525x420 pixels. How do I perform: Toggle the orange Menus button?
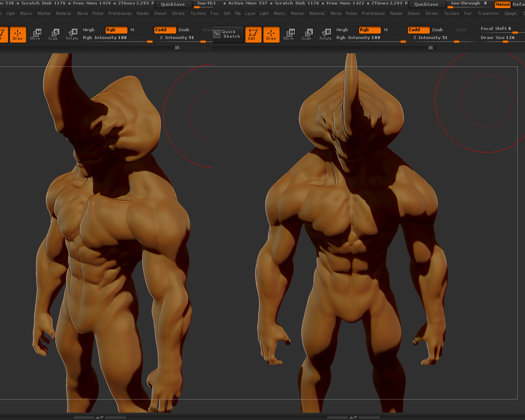click(x=502, y=5)
